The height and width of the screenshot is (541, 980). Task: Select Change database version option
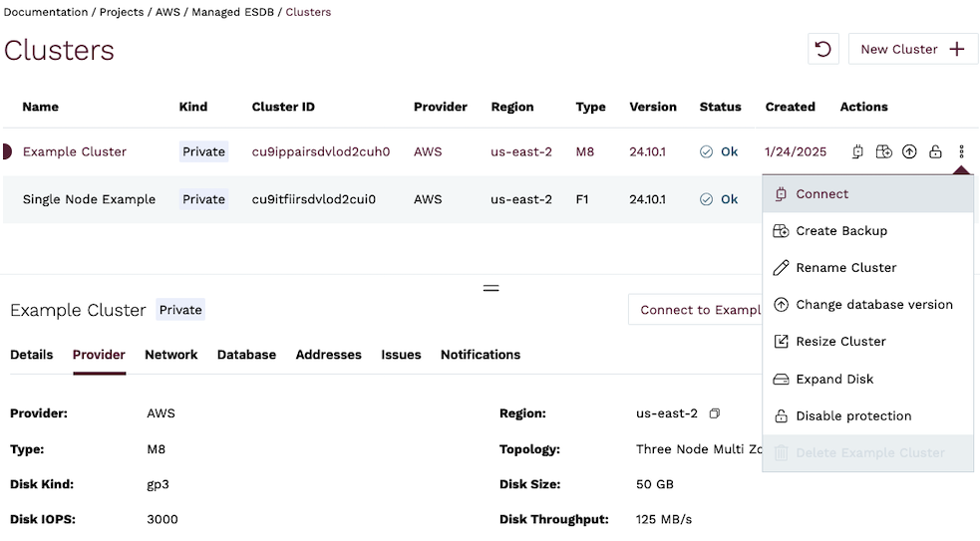[873, 305]
